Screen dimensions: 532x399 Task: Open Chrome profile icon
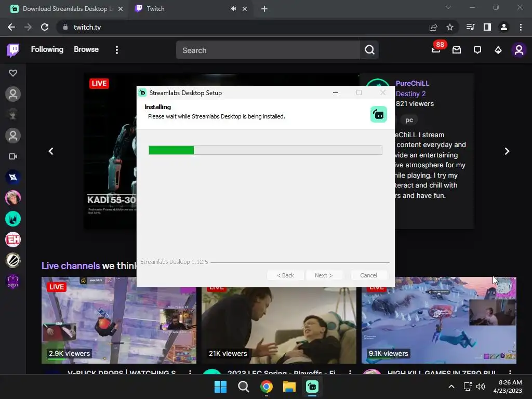coord(504,27)
